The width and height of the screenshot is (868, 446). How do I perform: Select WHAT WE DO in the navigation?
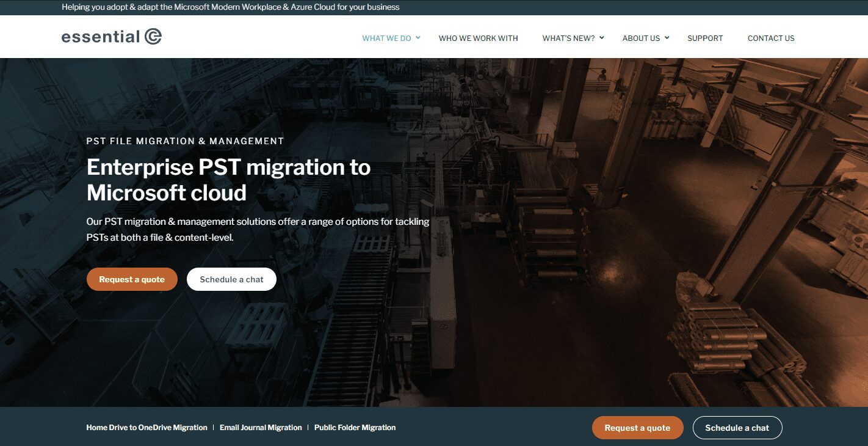pyautogui.click(x=388, y=38)
